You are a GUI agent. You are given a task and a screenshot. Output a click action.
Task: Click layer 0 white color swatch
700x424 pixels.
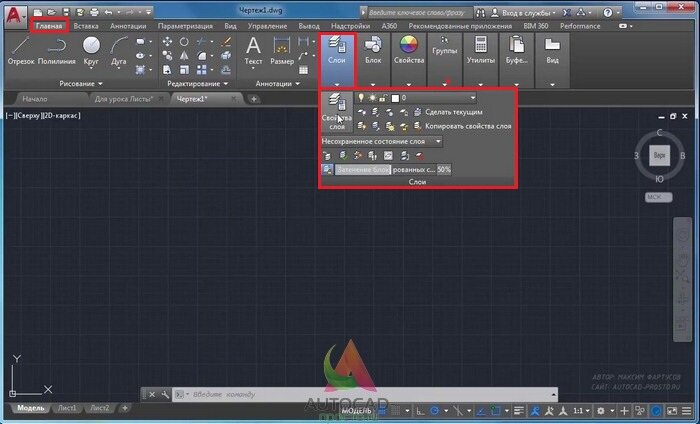395,98
